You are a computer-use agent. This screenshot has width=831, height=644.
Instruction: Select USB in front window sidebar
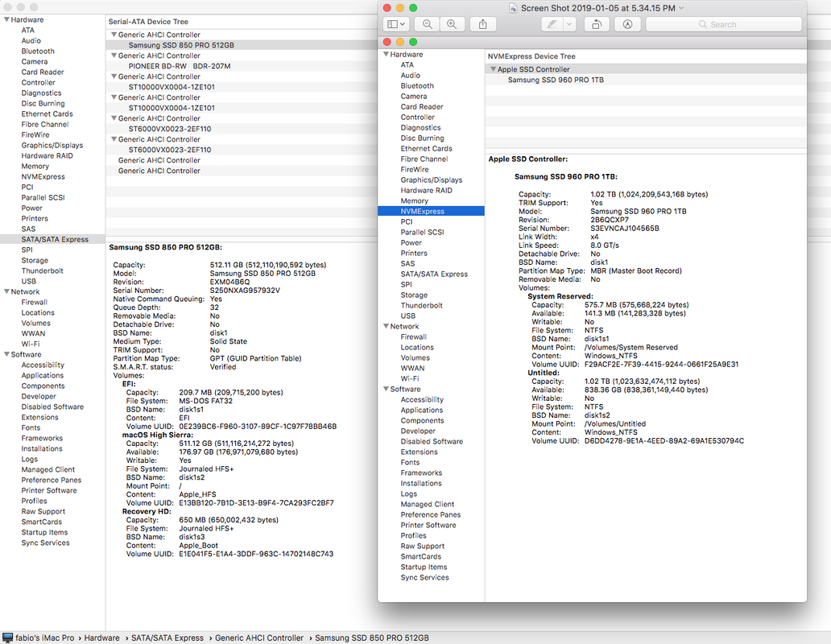(407, 316)
